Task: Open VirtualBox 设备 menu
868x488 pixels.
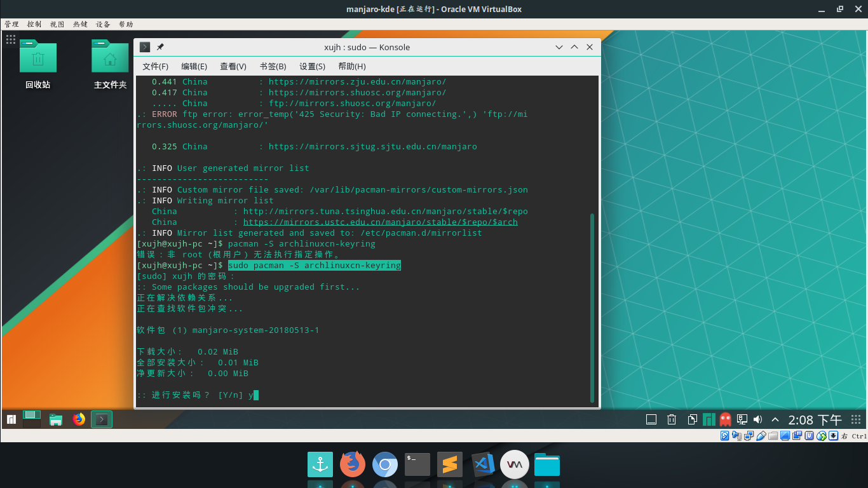Action: [103, 24]
